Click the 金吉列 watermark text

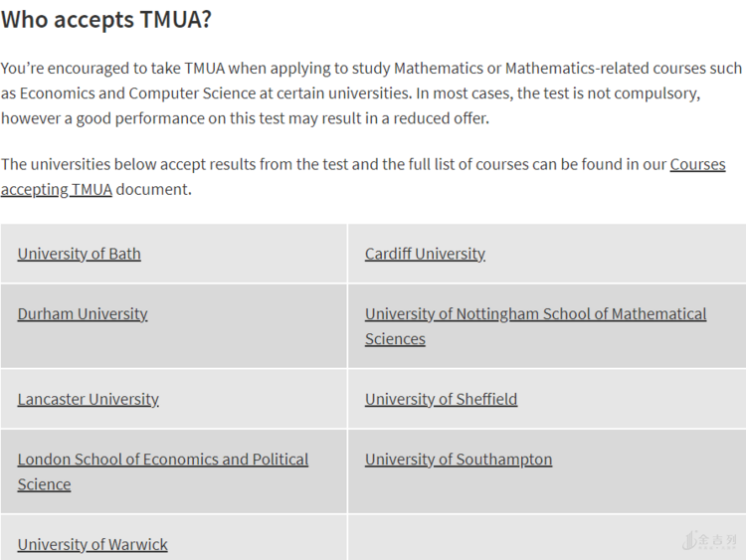718,540
